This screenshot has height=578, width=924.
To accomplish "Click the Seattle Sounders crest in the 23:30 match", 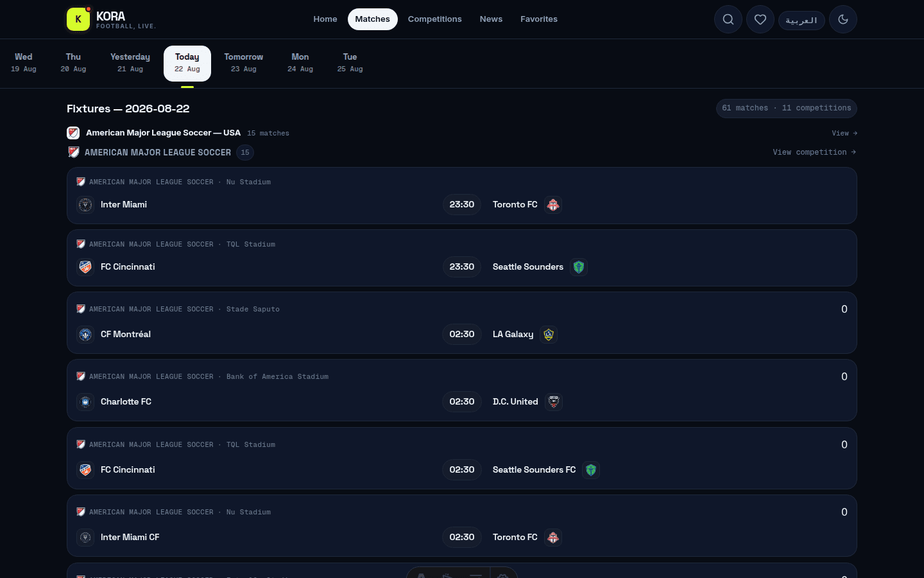I will [579, 267].
